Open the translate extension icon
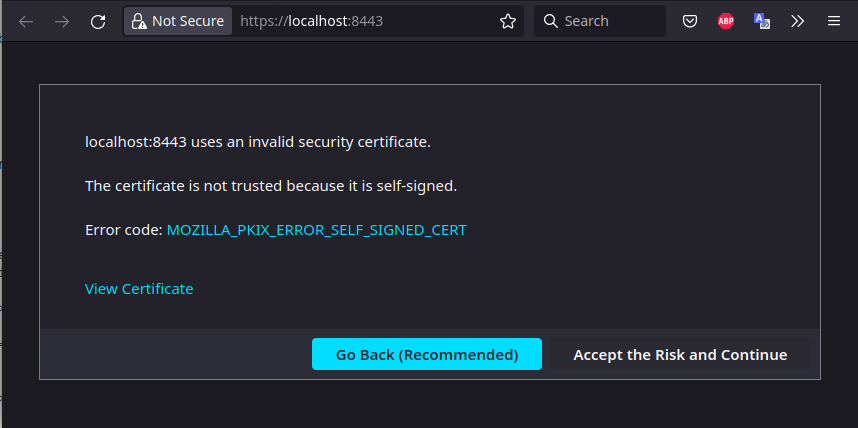Viewport: 858px width, 428px height. tap(762, 21)
